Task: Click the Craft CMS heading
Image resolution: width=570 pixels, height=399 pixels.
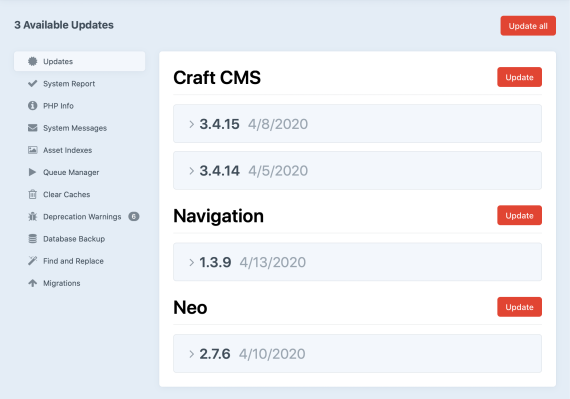Action: [217, 77]
